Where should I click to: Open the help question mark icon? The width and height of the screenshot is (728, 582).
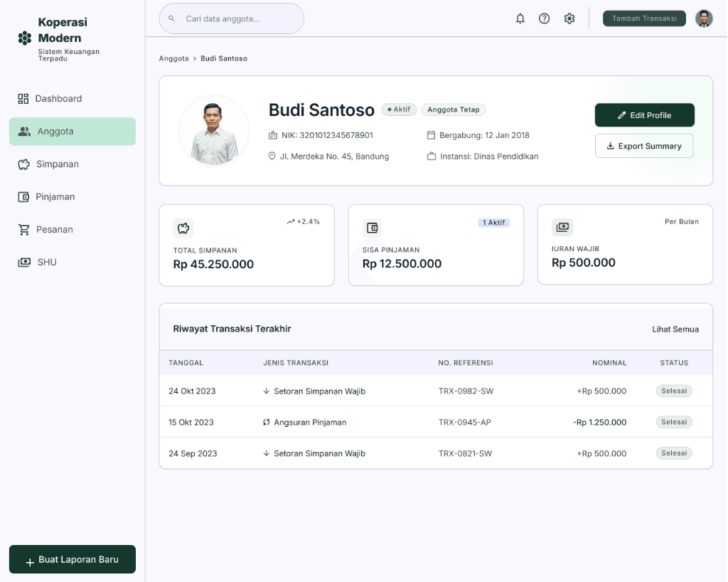[544, 18]
